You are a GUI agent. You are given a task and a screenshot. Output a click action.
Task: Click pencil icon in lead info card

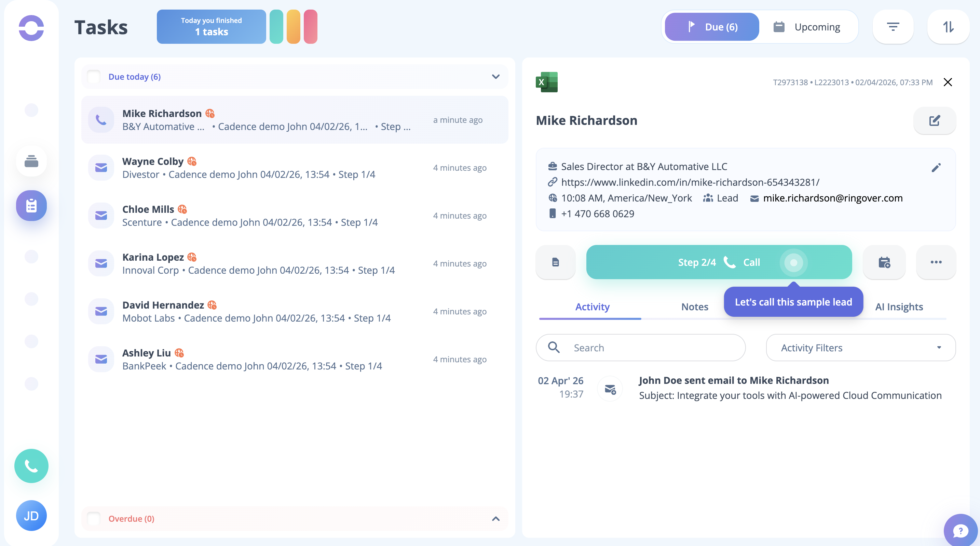click(x=936, y=168)
